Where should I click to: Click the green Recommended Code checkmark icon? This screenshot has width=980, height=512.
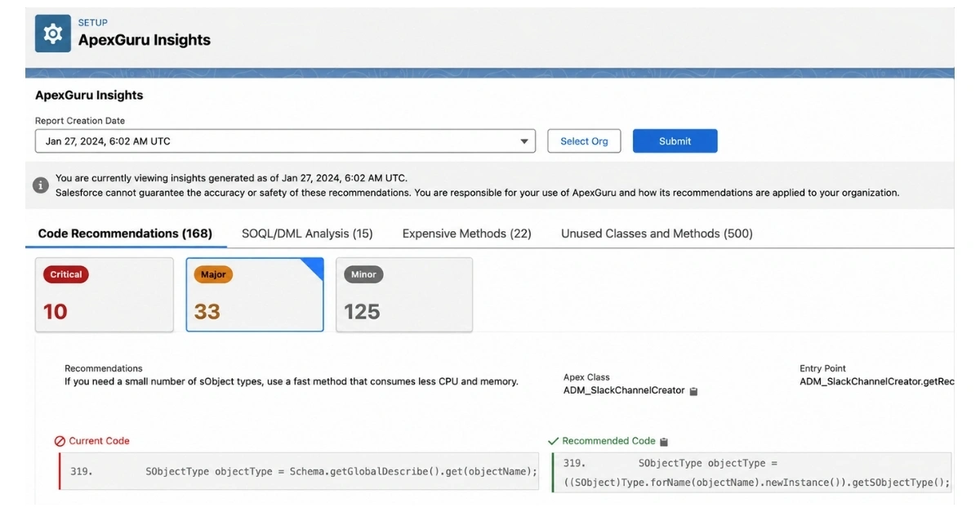coord(554,441)
